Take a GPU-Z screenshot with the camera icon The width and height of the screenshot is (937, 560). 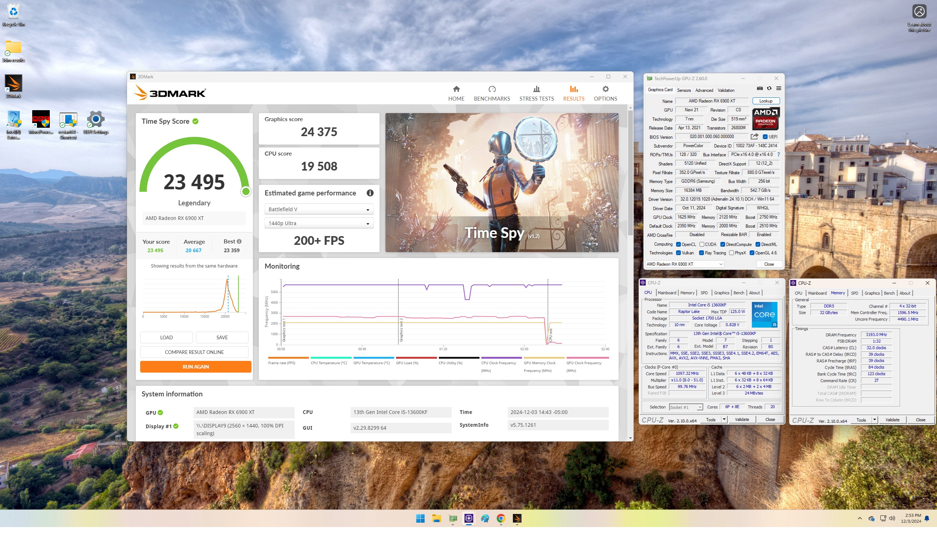pyautogui.click(x=759, y=88)
